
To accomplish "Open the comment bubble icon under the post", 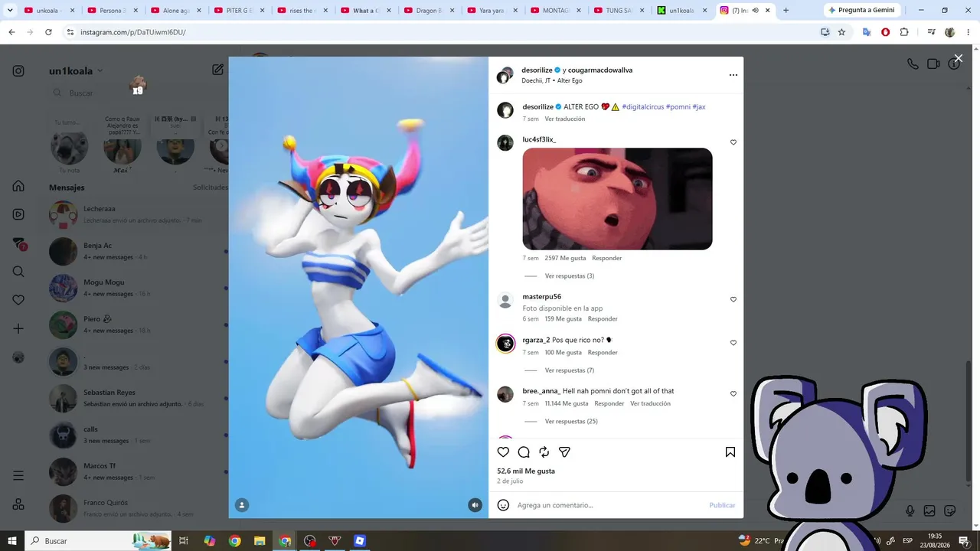I will tap(524, 452).
